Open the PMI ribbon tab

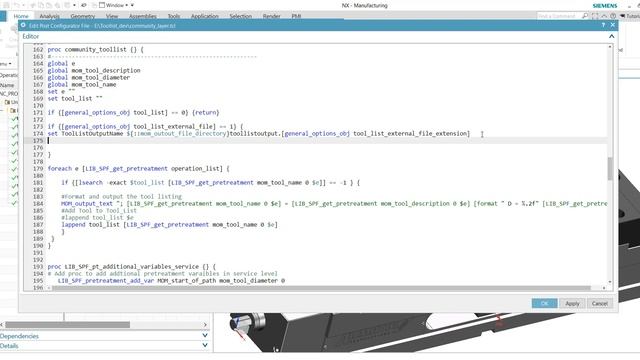click(x=296, y=16)
